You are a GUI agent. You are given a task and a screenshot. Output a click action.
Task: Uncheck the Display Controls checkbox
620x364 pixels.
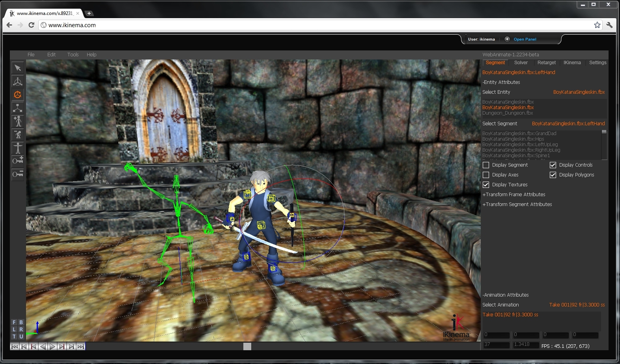point(553,165)
